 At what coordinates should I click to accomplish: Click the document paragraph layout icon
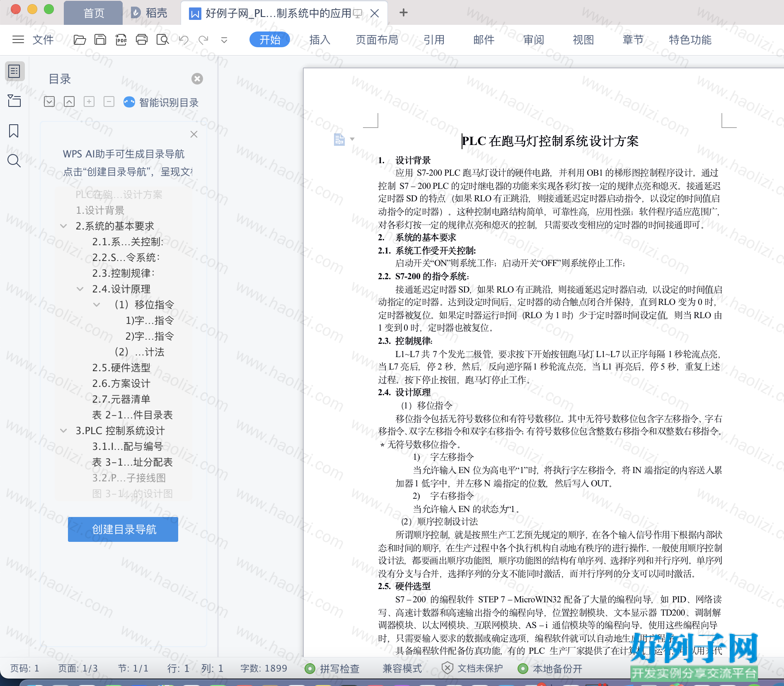[x=339, y=140]
